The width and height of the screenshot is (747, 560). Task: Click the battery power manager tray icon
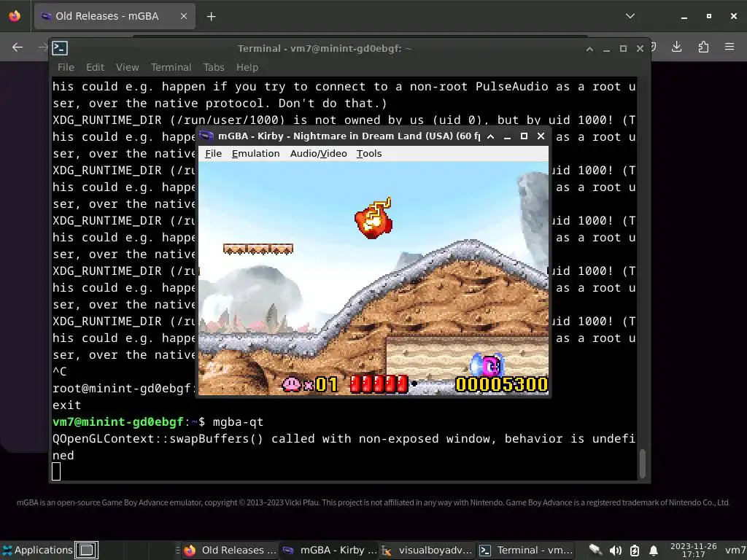635,551
